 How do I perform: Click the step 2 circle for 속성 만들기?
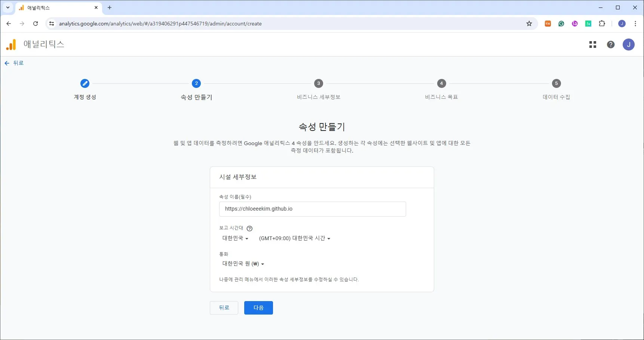(x=196, y=83)
